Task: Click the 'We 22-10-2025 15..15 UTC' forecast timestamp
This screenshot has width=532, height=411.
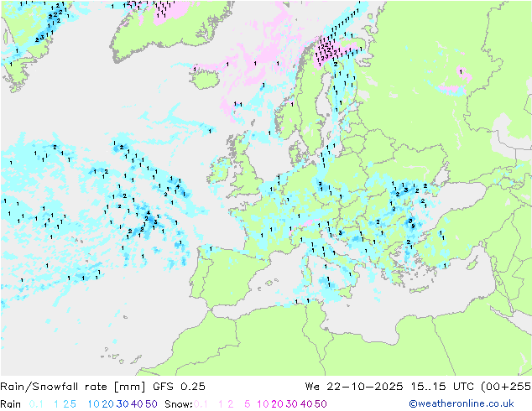Action: click(x=391, y=387)
